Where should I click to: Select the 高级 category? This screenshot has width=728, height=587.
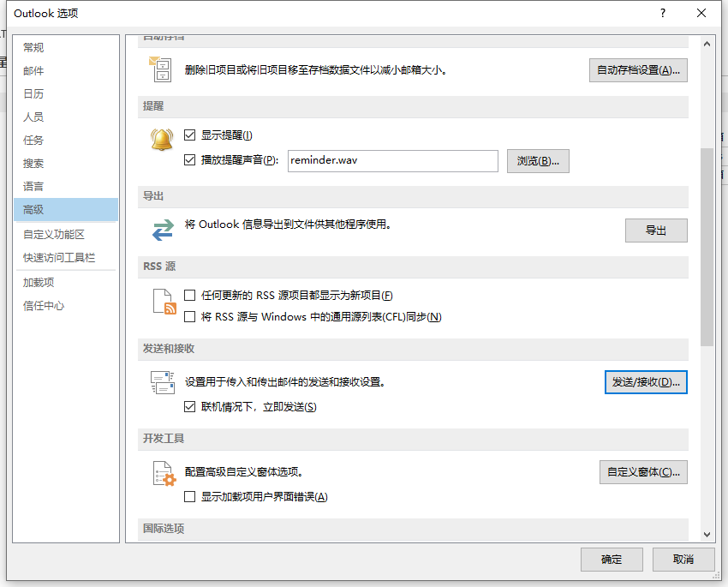point(65,209)
